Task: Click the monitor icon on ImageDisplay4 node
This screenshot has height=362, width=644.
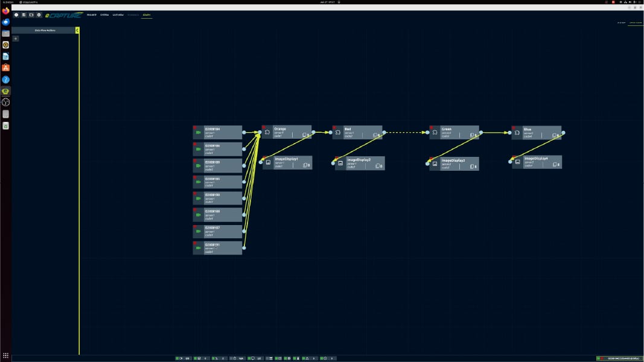Action: pyautogui.click(x=518, y=161)
